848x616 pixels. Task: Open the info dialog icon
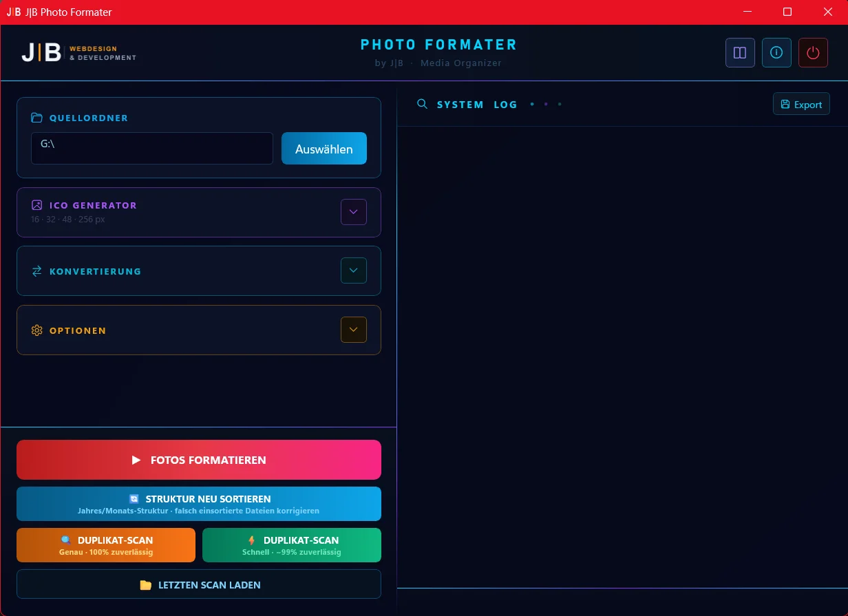click(776, 53)
